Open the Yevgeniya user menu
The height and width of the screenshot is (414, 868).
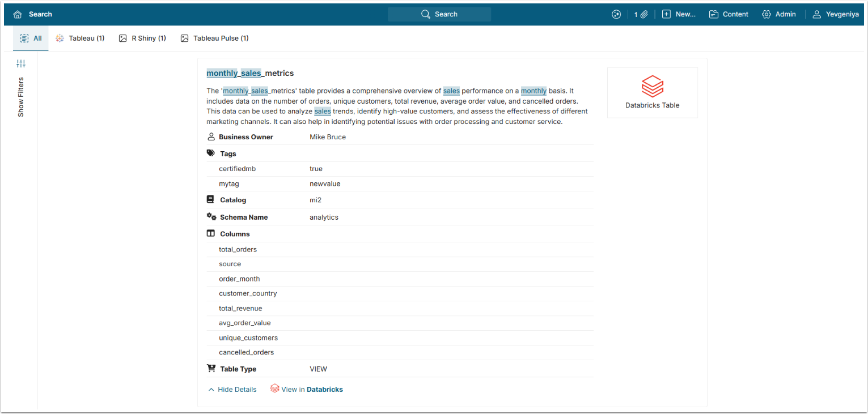point(836,14)
